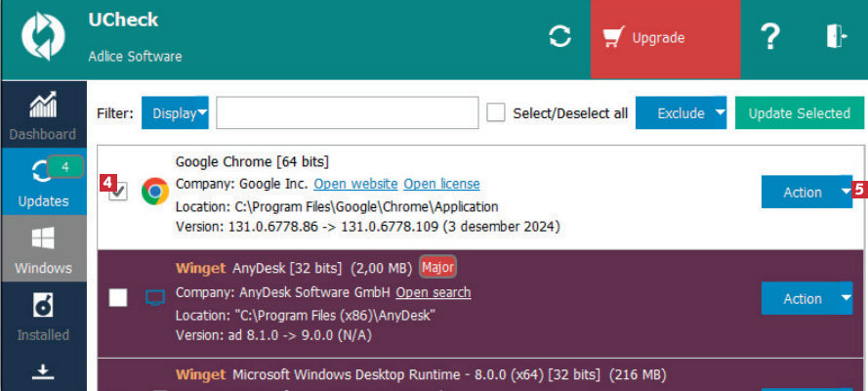
Task: Expand Action dropdown arrow for Google Chrome
Action: coord(845,192)
